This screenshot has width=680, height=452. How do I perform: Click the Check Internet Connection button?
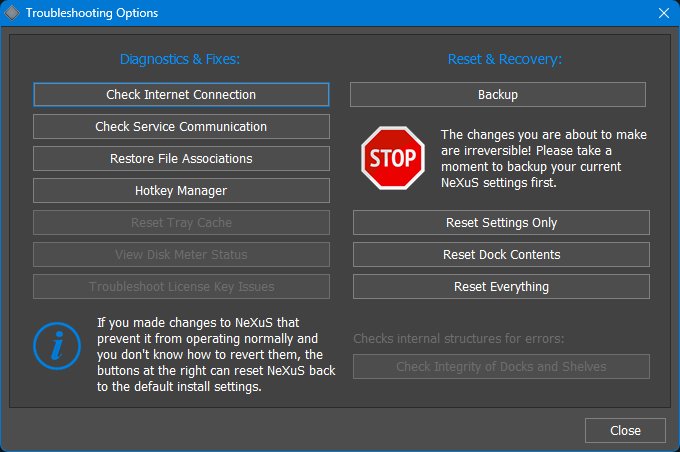[x=181, y=95]
